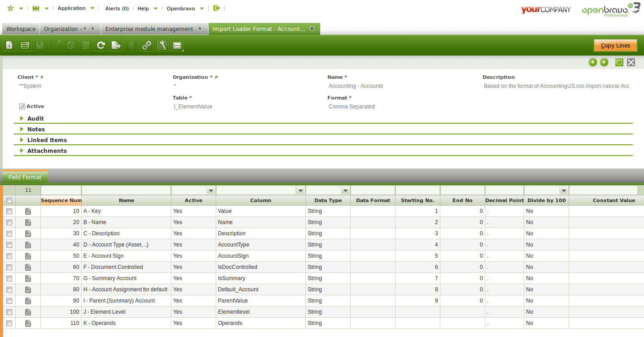Check the select-all rows header checkbox
This screenshot has width=644, height=337.
point(9,200)
